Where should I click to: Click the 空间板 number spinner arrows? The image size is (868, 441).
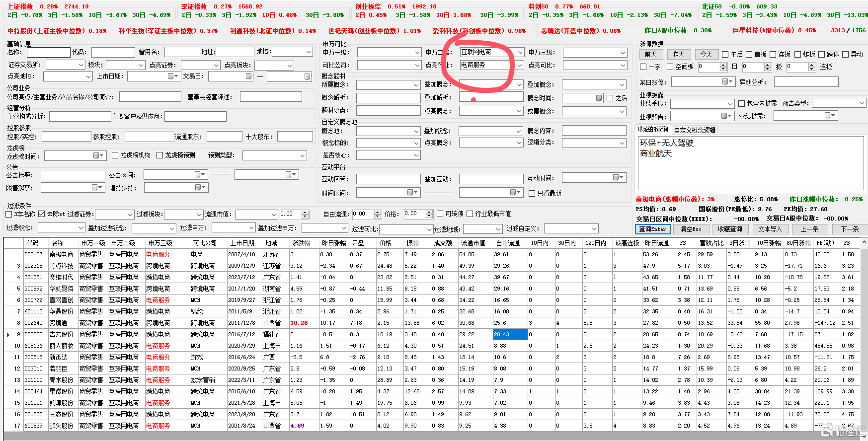[x=723, y=67]
